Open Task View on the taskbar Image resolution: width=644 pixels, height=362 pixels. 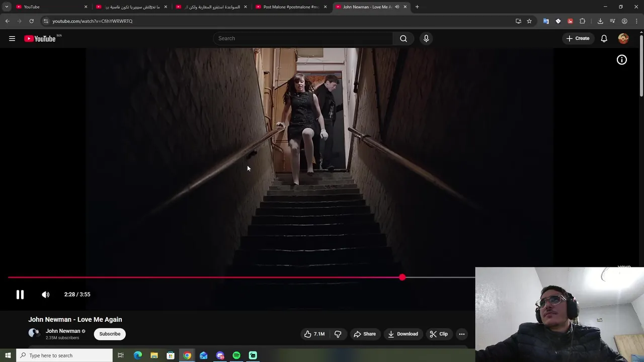coord(121,355)
